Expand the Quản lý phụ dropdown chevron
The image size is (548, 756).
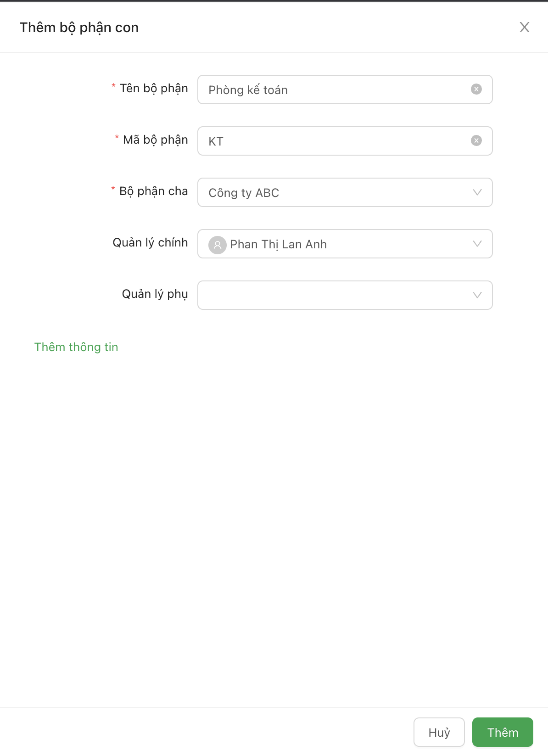tap(477, 295)
